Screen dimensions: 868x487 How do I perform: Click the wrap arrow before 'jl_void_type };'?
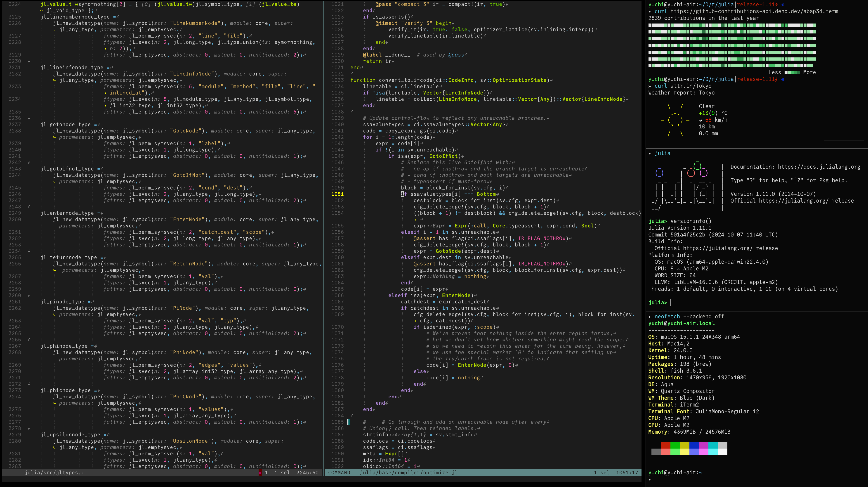click(x=42, y=10)
